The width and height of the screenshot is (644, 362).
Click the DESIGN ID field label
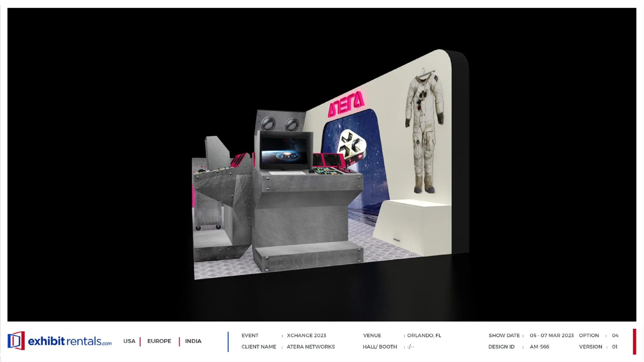501,347
